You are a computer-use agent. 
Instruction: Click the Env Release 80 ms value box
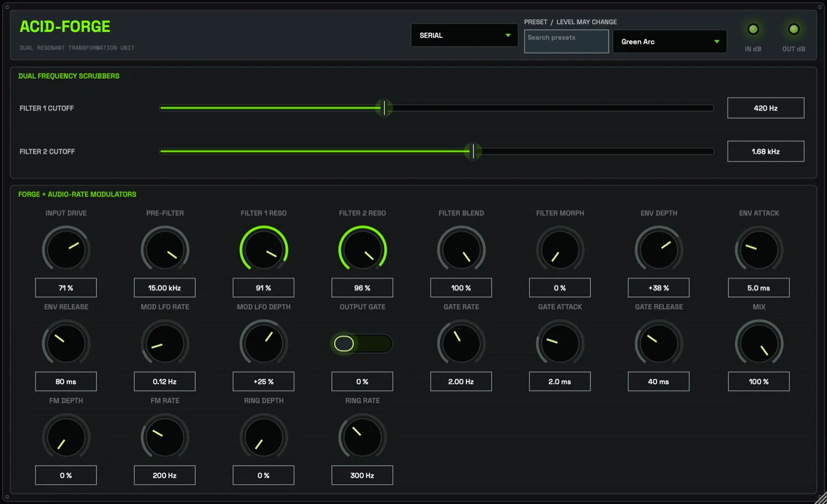[x=66, y=381]
